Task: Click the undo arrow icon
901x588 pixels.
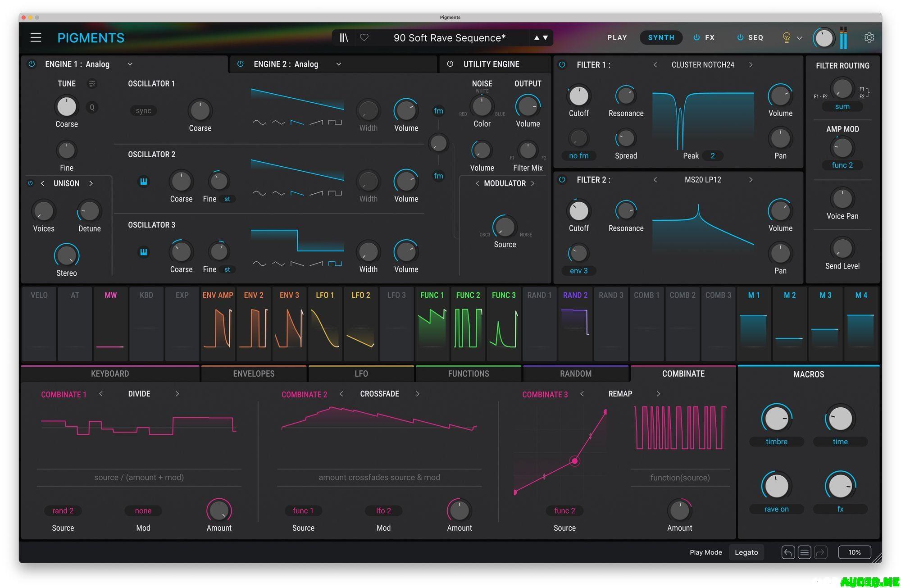Action: coord(788,552)
